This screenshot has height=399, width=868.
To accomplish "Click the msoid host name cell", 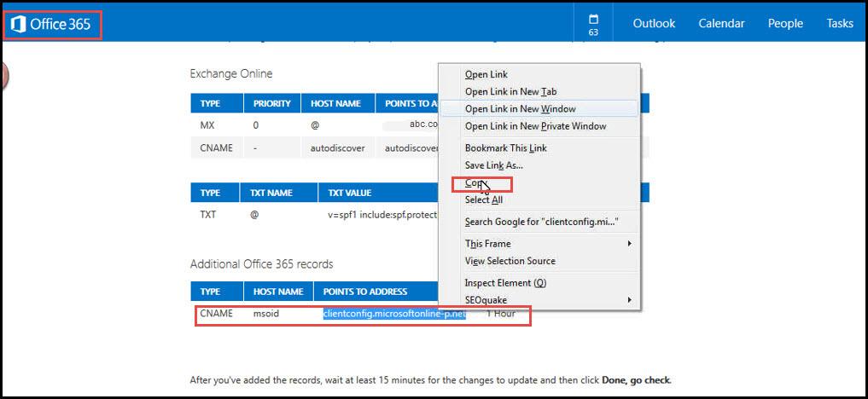I will 266,314.
